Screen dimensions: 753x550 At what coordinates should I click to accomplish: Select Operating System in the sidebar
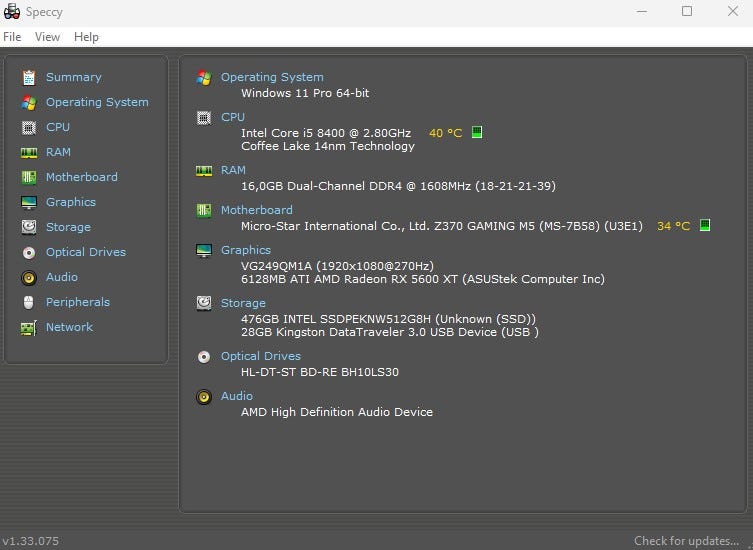click(x=97, y=102)
